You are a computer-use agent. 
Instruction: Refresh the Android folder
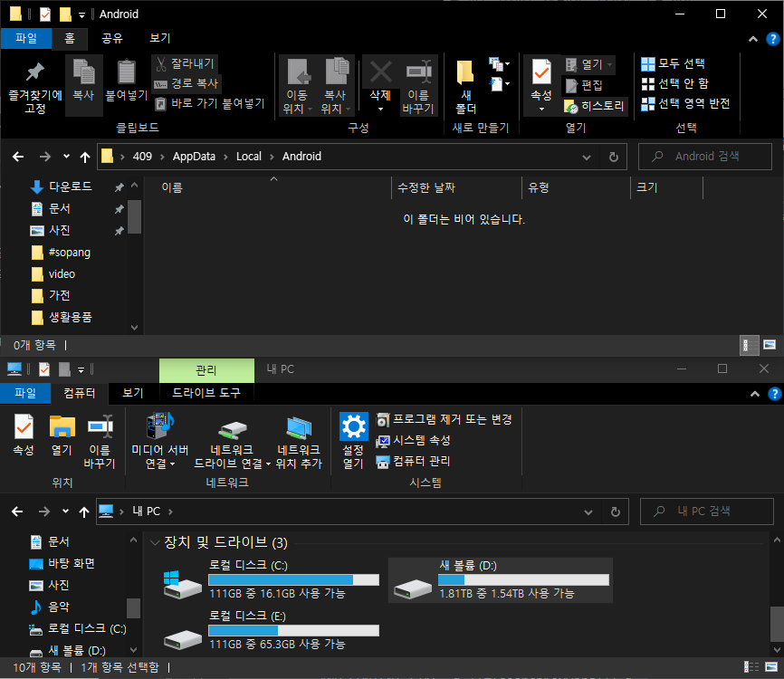[x=614, y=157]
